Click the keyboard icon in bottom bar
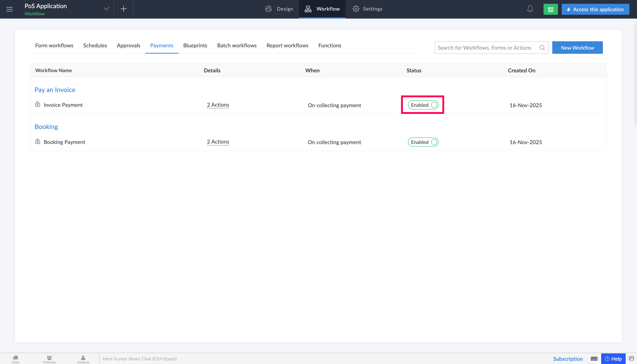This screenshot has width=637, height=364. coord(594,359)
